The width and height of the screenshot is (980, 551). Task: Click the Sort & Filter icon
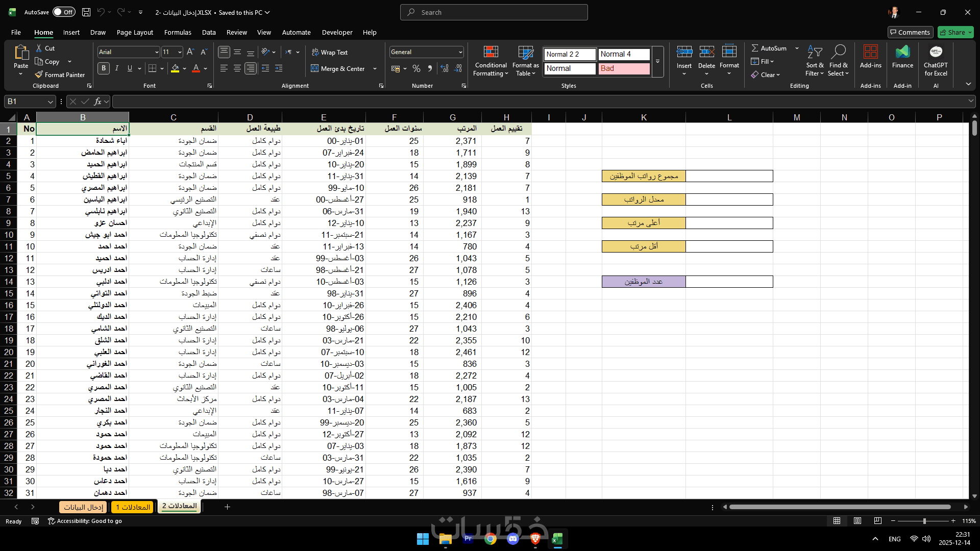[815, 52]
